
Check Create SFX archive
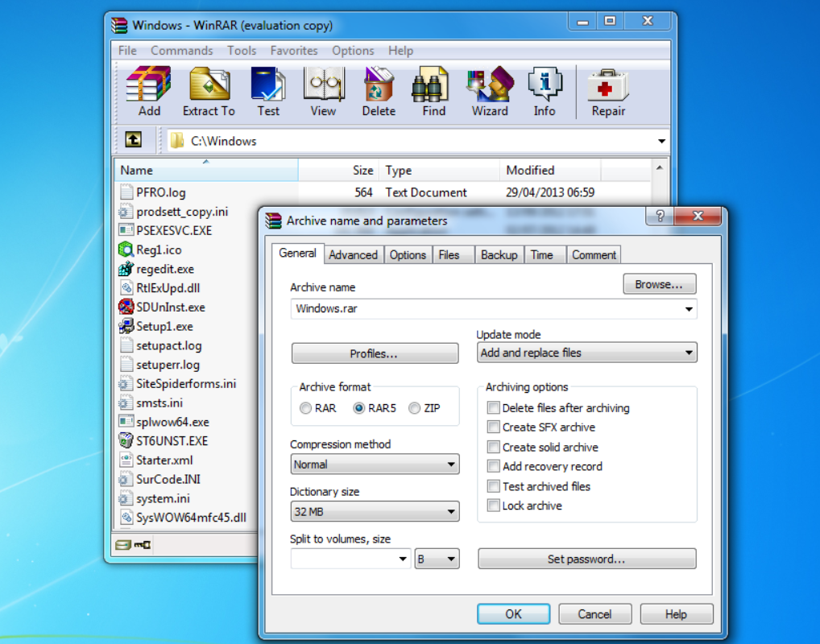pyautogui.click(x=493, y=427)
